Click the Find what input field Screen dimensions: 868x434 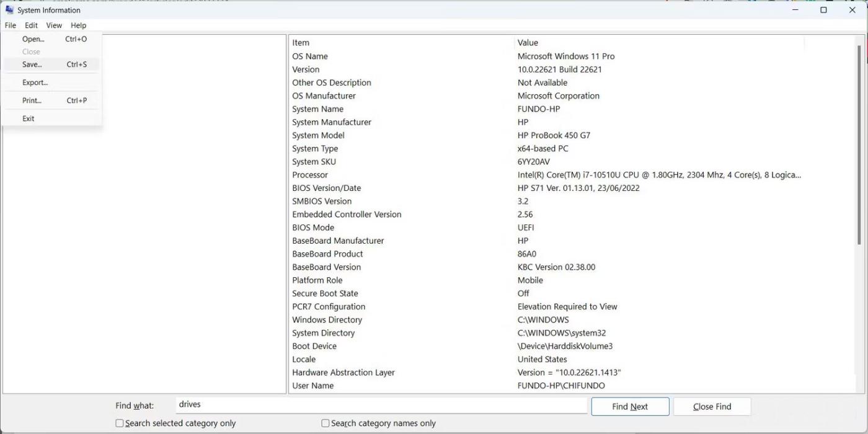tap(381, 405)
